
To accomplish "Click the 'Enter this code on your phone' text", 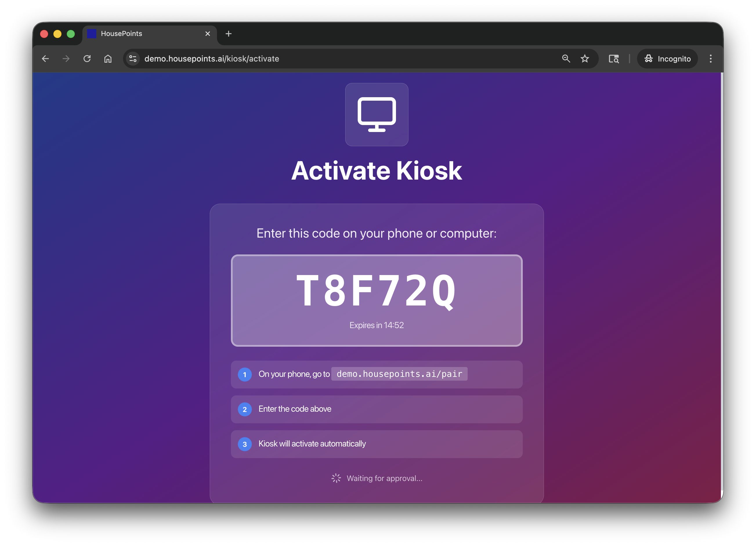I will pos(377,233).
